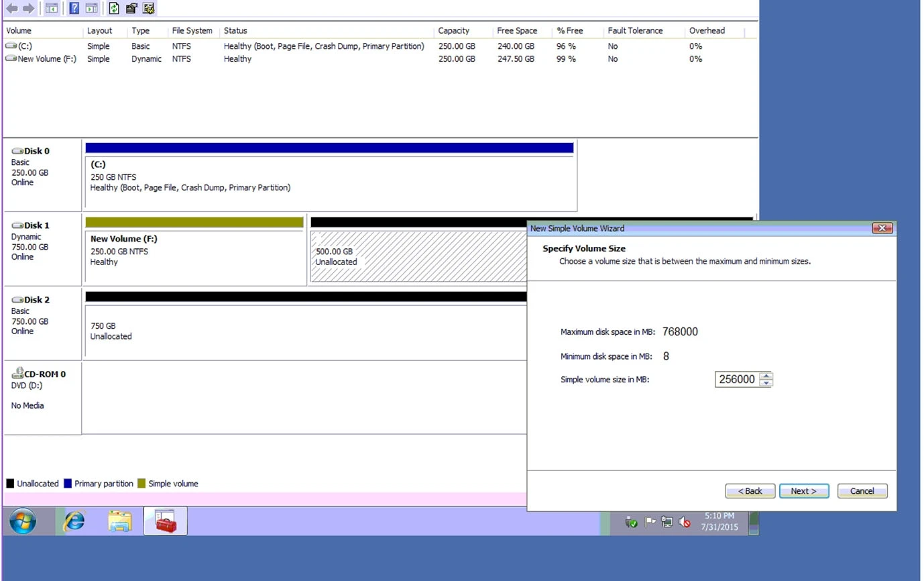Click the Properties toolbar icon
This screenshot has width=924, height=581.
(131, 8)
